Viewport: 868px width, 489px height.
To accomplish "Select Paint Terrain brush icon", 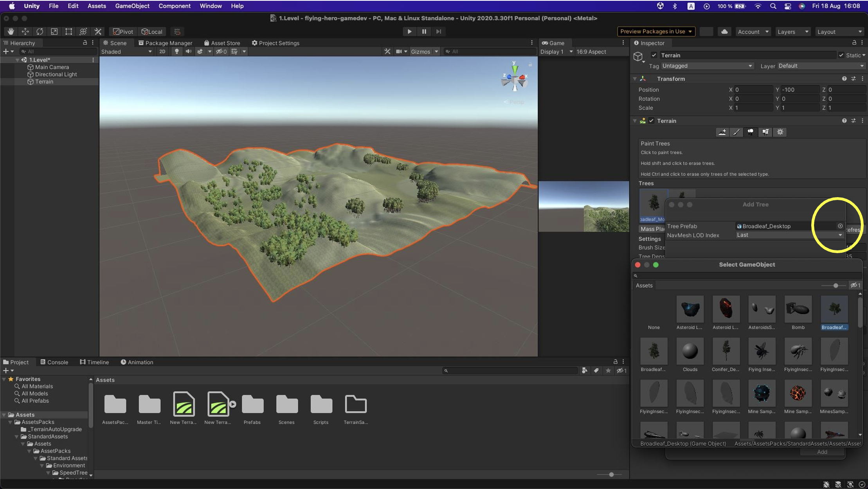I will (x=736, y=132).
